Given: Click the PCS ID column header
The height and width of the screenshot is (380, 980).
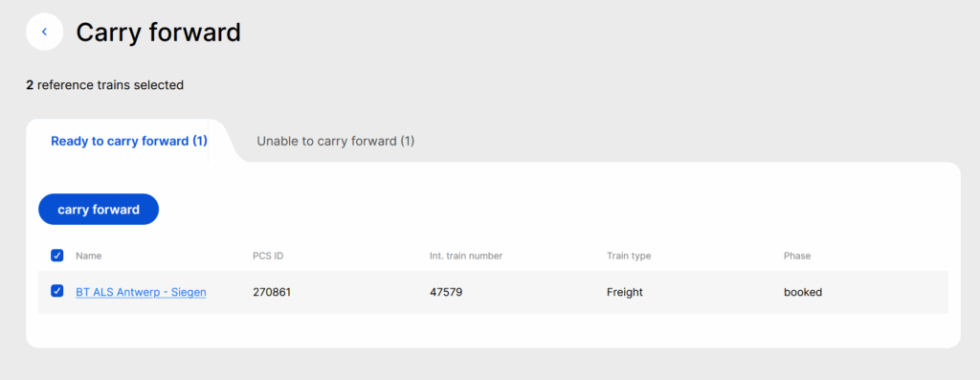Looking at the screenshot, I should coord(268,256).
